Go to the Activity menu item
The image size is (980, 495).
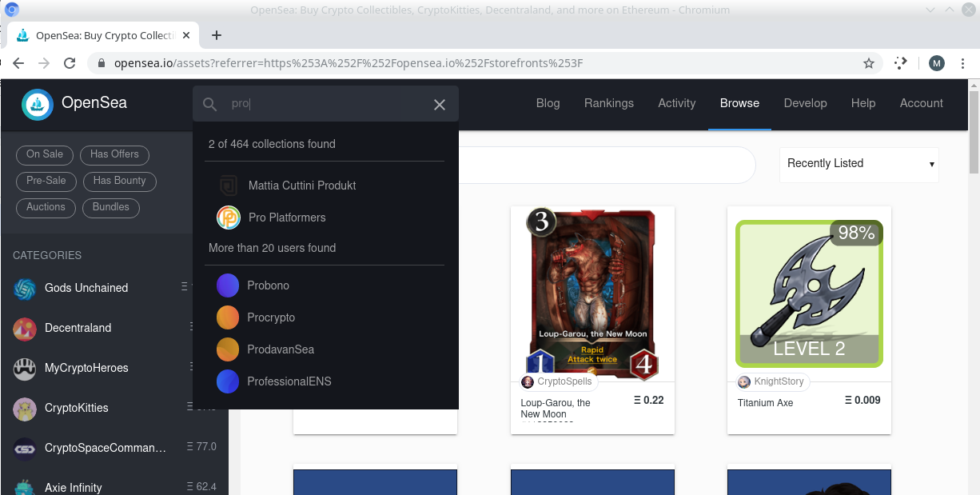(x=676, y=103)
